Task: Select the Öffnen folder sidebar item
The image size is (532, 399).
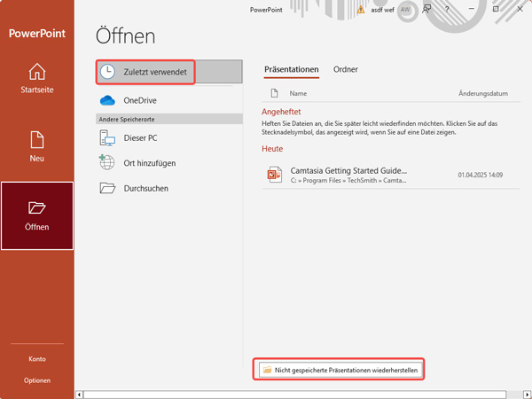Action: [37, 215]
